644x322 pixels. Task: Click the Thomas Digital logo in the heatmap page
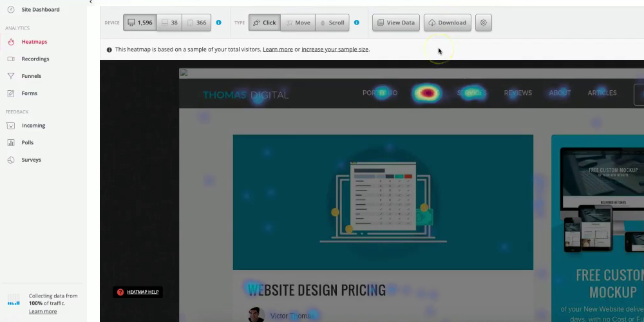(245, 95)
